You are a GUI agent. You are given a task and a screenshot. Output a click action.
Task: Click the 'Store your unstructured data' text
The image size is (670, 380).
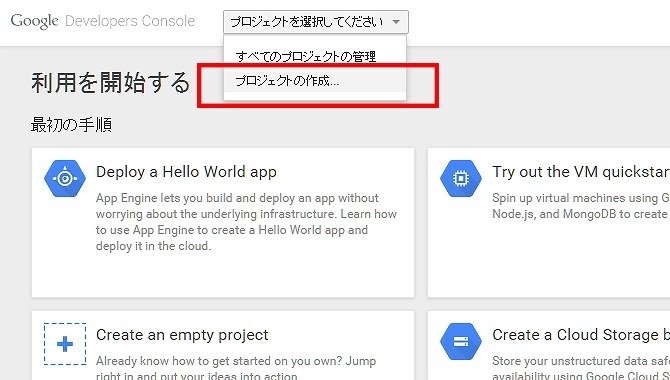(x=581, y=367)
